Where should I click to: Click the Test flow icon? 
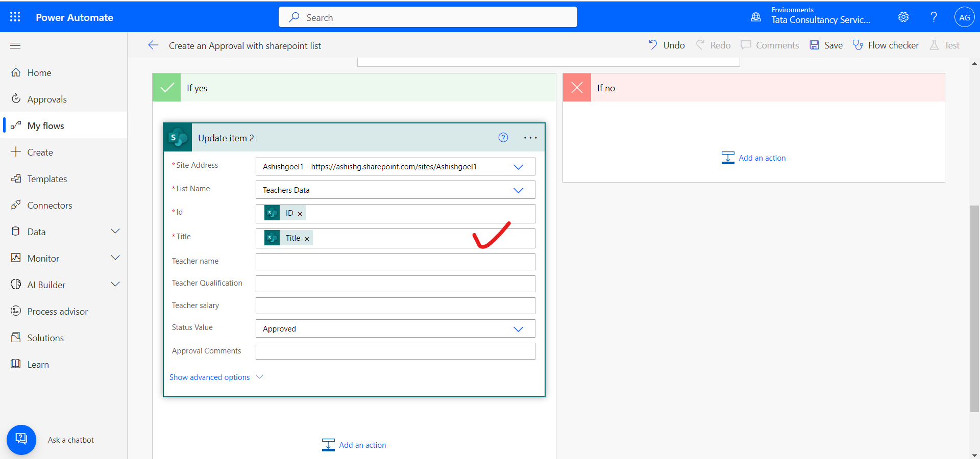click(934, 45)
